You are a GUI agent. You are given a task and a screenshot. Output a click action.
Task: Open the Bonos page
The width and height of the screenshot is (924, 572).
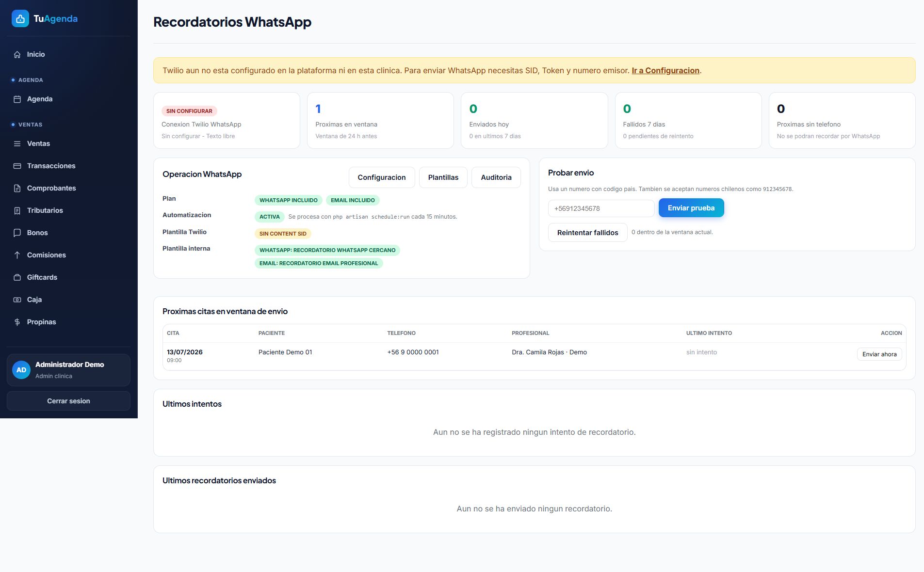(x=68, y=233)
